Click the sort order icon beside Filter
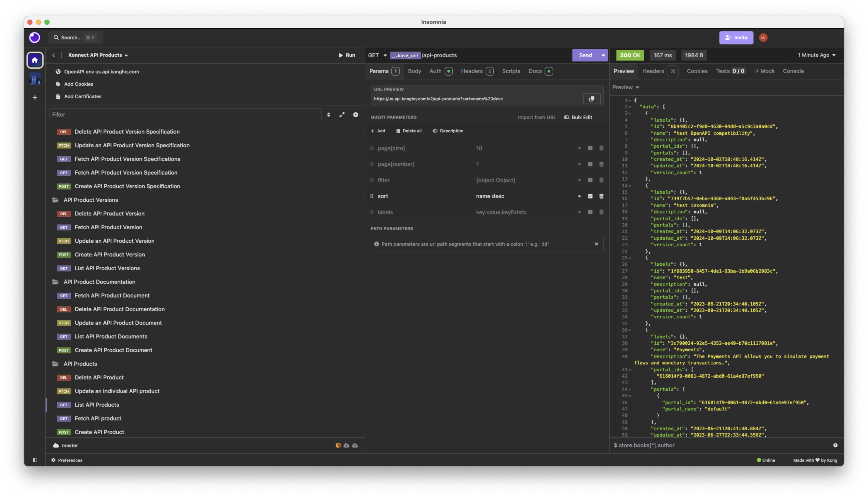Image resolution: width=868 pixels, height=498 pixels. [x=328, y=115]
